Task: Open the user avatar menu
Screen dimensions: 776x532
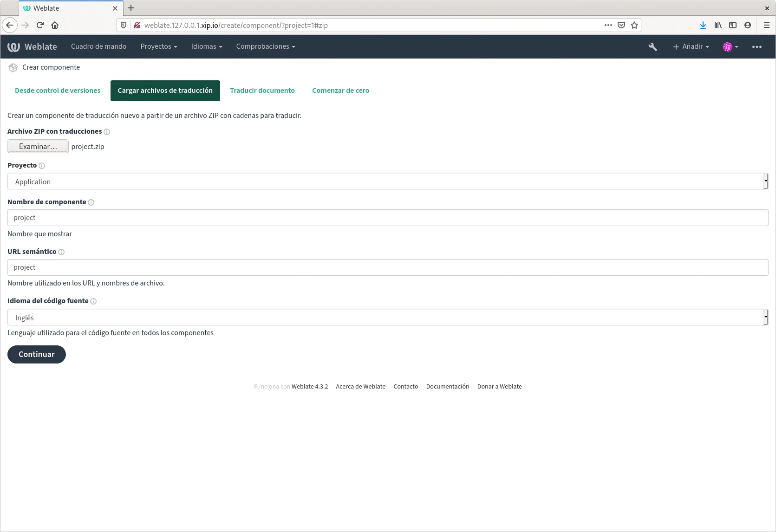Action: point(730,46)
